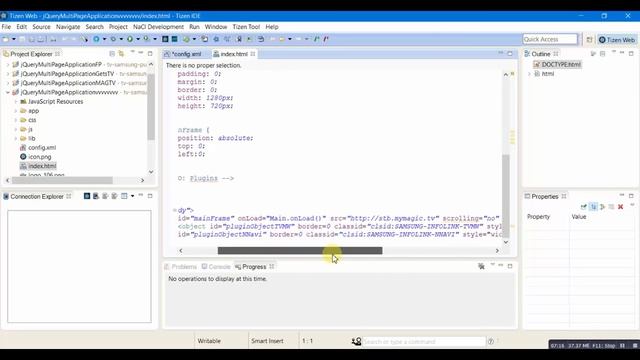Maximize the Progress view
Image resolution: width=640 pixels, height=360 pixels.
point(510,266)
